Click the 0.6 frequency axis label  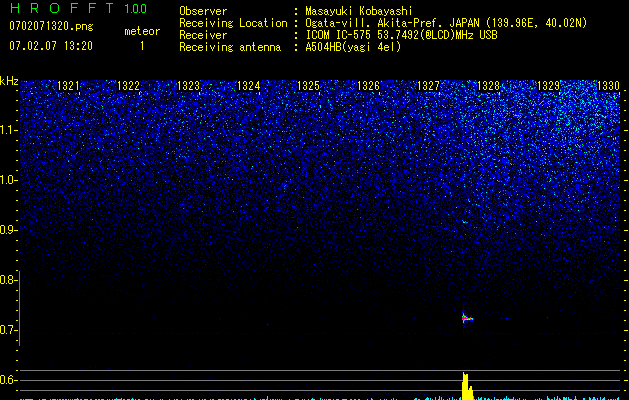9,381
